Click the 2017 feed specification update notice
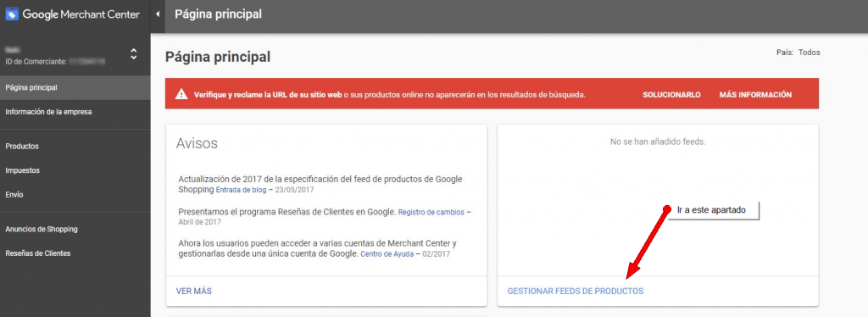Screen dimensions: 868x317 (x=320, y=184)
